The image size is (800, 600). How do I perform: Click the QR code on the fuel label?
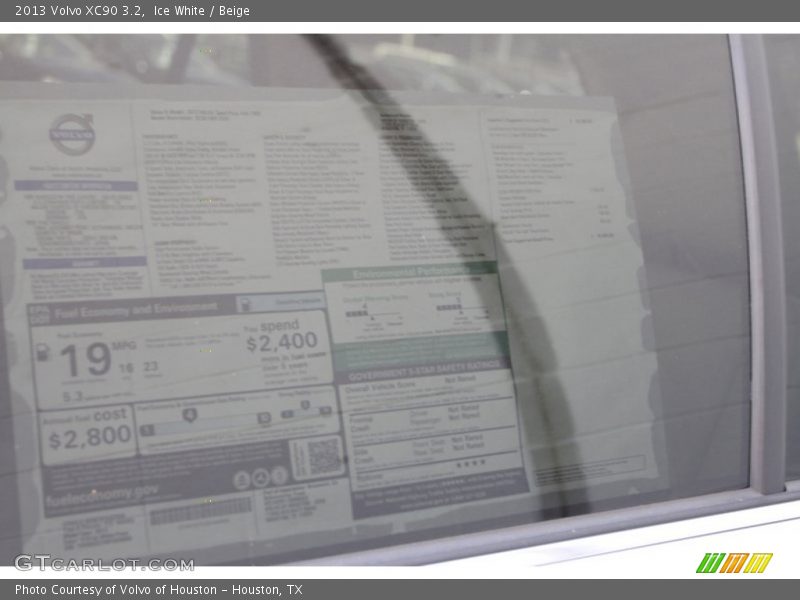(323, 456)
